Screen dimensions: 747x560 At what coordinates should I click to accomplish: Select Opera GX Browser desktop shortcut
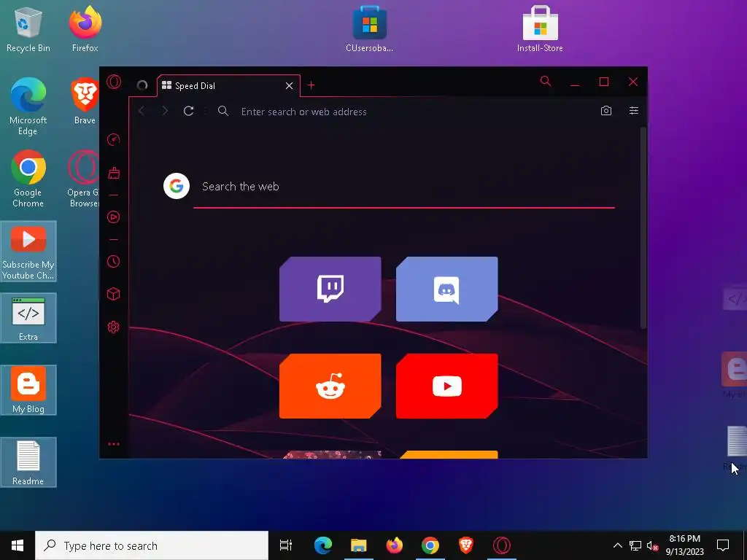pyautogui.click(x=83, y=179)
